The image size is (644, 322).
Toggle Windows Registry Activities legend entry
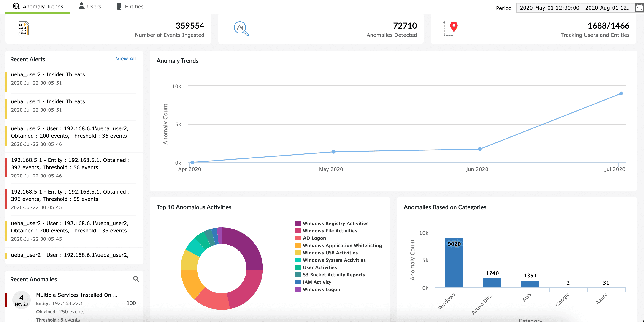click(x=335, y=224)
